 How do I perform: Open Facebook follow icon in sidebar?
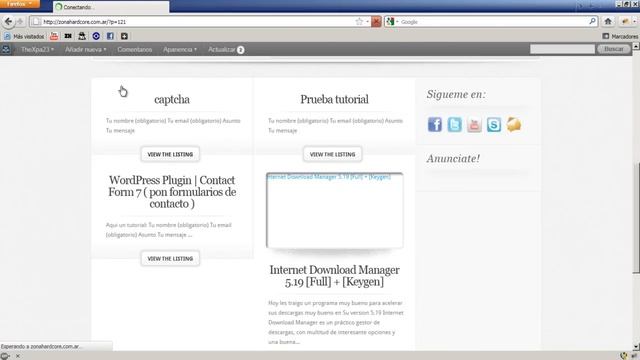coord(435,124)
